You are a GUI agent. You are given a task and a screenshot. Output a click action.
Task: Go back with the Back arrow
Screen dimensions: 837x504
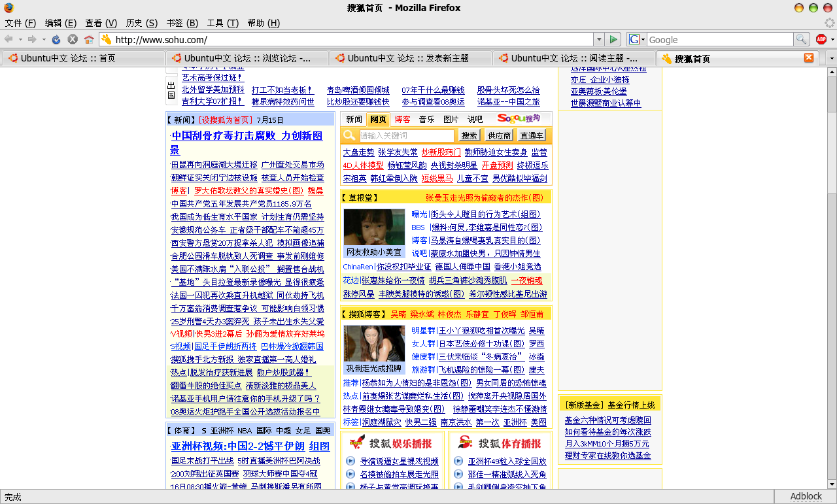[9, 40]
